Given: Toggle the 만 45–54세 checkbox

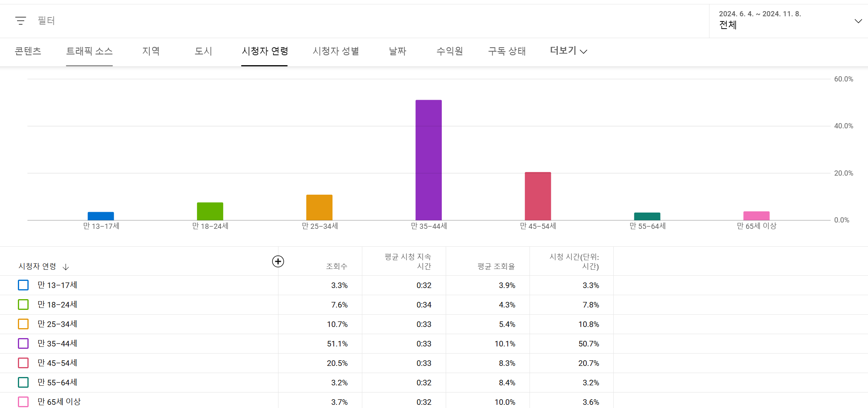Looking at the screenshot, I should click(x=23, y=363).
